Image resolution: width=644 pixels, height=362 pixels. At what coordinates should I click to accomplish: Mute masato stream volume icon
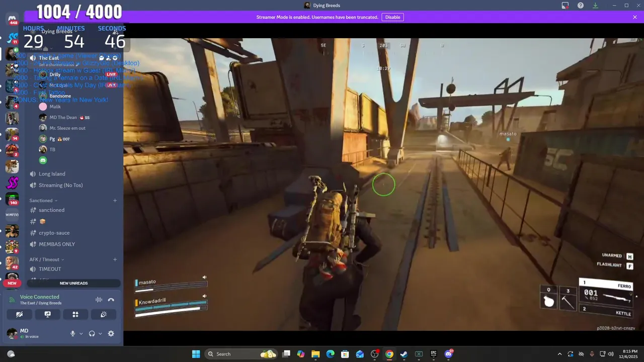pyautogui.click(x=204, y=277)
